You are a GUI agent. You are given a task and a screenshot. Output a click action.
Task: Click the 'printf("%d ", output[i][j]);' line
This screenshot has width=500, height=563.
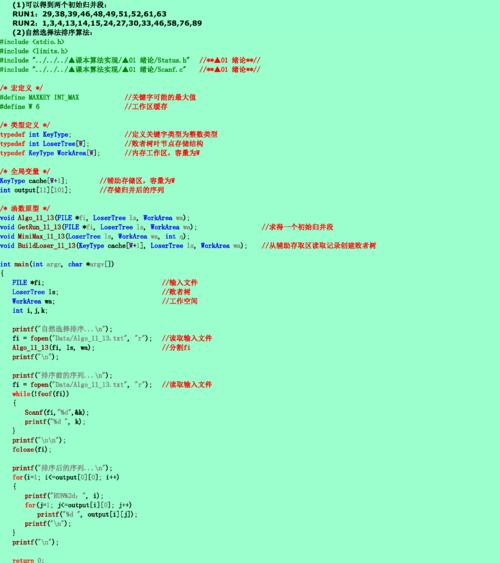(87, 515)
